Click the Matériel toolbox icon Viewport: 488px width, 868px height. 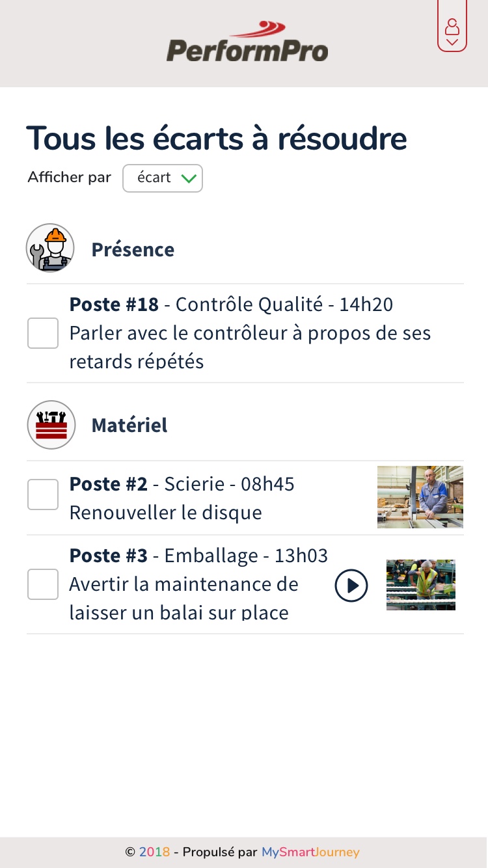pyautogui.click(x=51, y=425)
